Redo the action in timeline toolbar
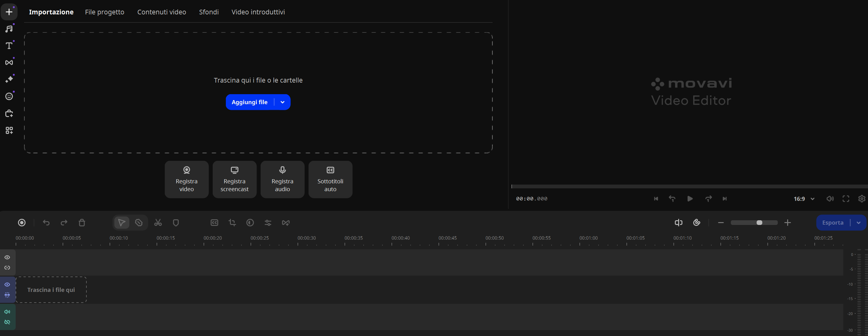This screenshot has height=336, width=868. point(64,222)
